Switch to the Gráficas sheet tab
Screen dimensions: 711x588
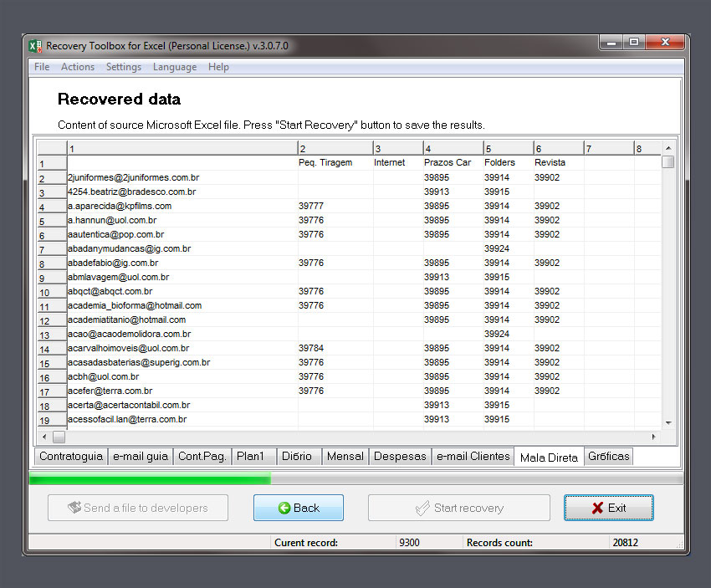[608, 456]
